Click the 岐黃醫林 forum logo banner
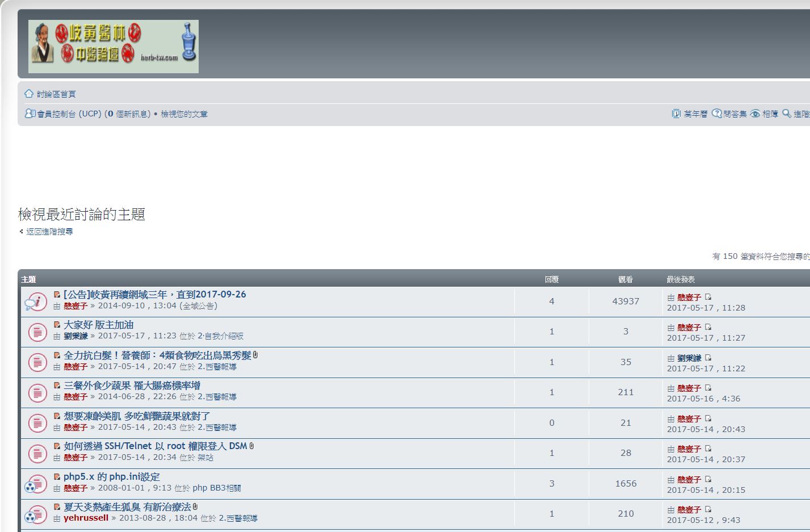Image resolution: width=810 pixels, height=532 pixels. 114,47
